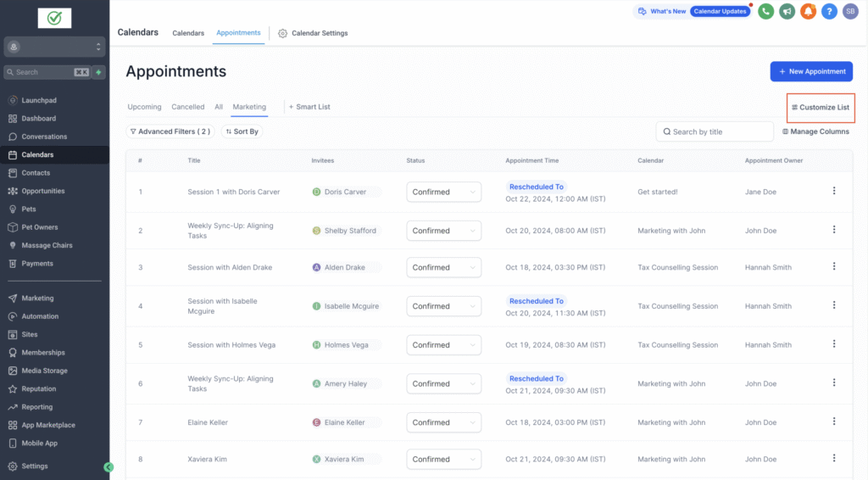Open three-dot menu for Doris Carver row
Viewport: 868px width, 480px height.
834,191
